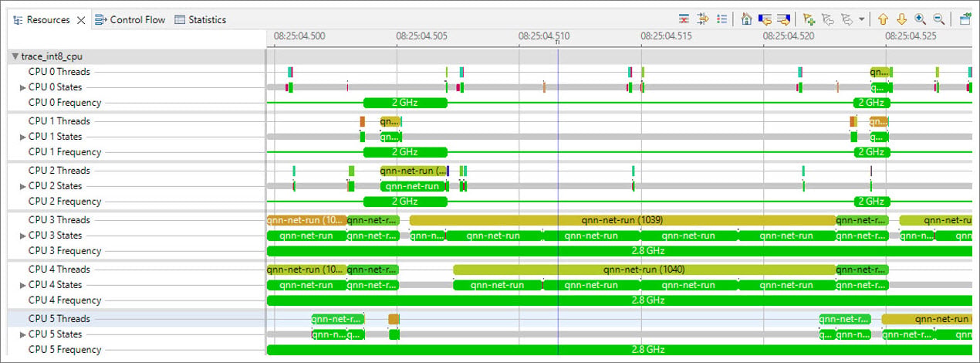Pin the view using rightmost toolbar icon

(x=965, y=19)
